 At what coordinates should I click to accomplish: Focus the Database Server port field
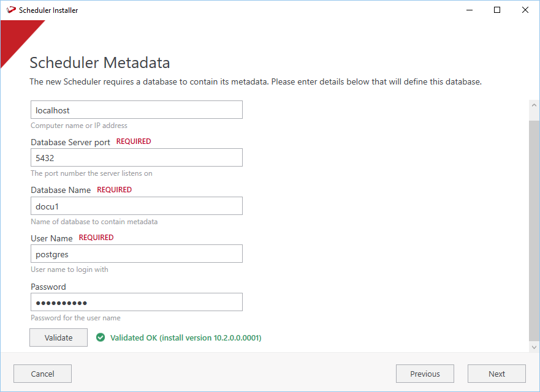tap(136, 157)
